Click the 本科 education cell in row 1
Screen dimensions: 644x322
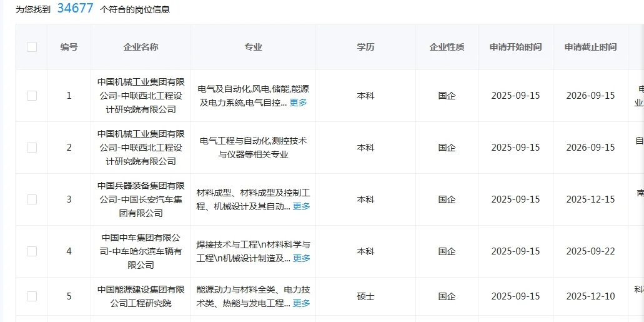point(365,96)
